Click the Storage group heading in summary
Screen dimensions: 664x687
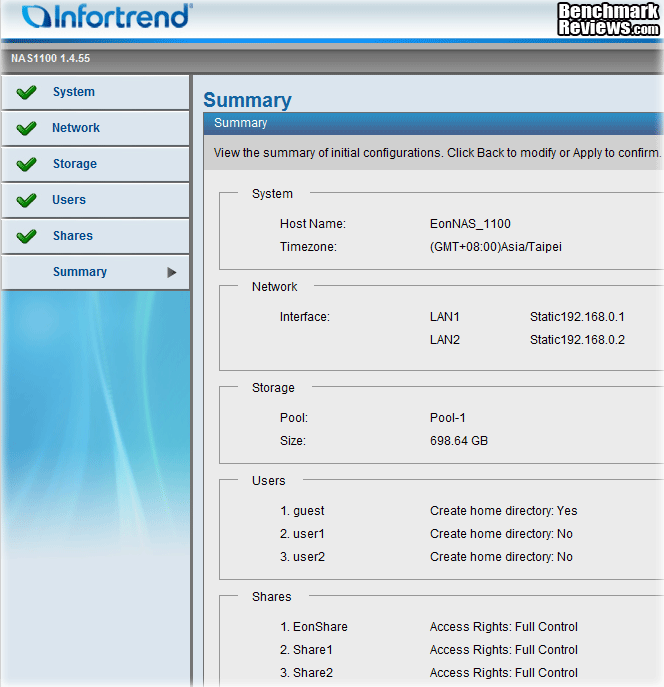pos(273,388)
